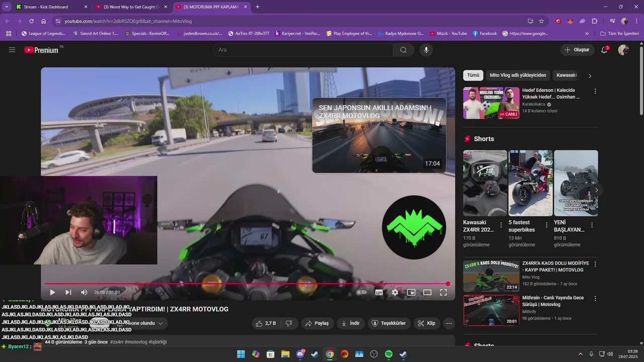Bookmark this page star icon
Image resolution: width=644 pixels, height=362 pixels.
click(x=541, y=21)
